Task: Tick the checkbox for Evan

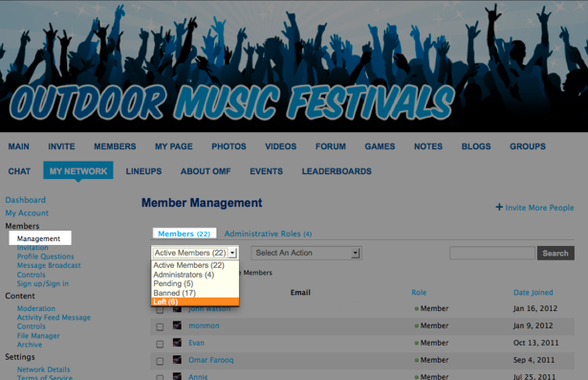Action: click(x=160, y=344)
